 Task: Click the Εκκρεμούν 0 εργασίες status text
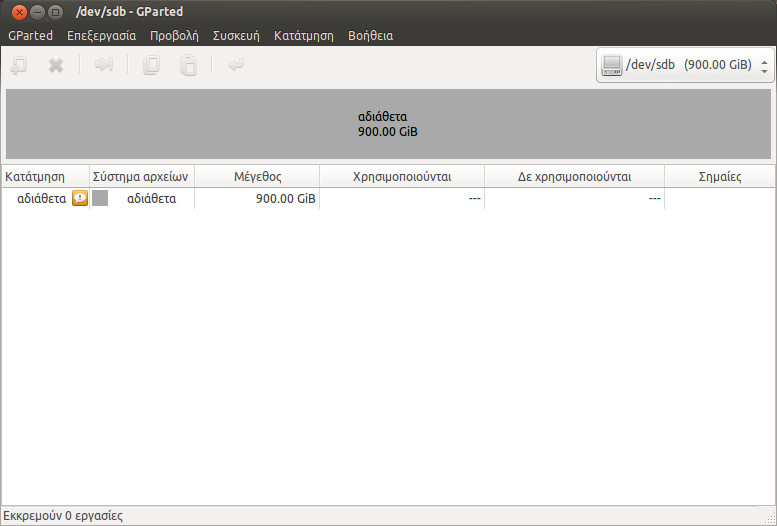pos(63,516)
